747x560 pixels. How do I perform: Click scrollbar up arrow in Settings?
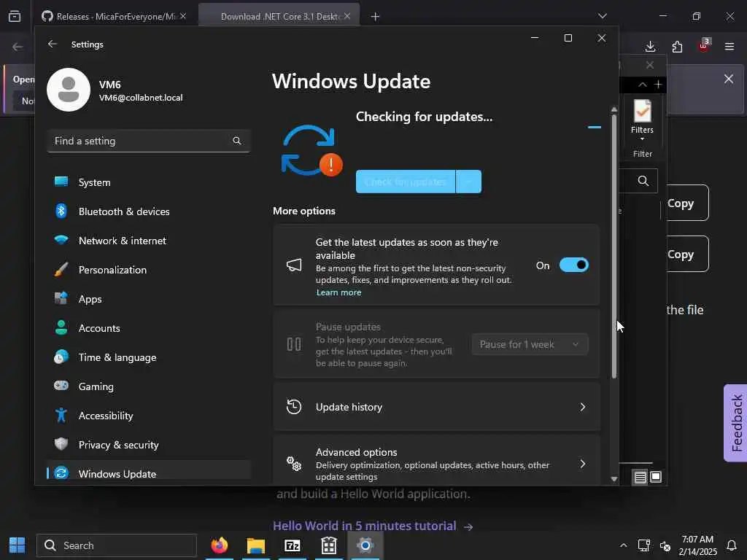point(614,109)
